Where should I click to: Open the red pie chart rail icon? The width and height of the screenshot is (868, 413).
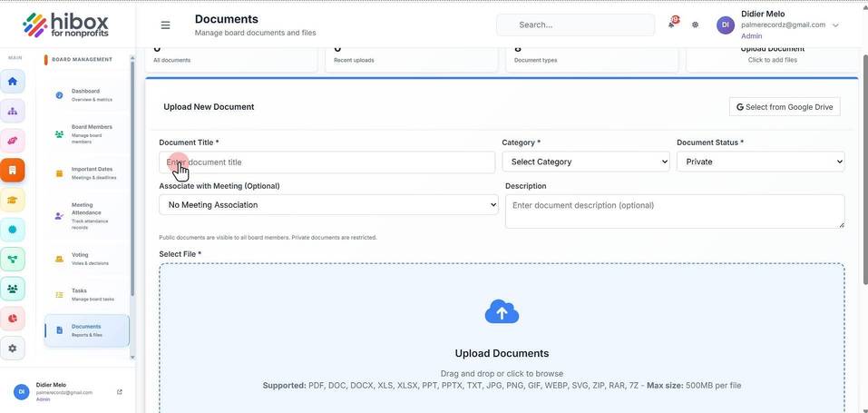tap(12, 319)
